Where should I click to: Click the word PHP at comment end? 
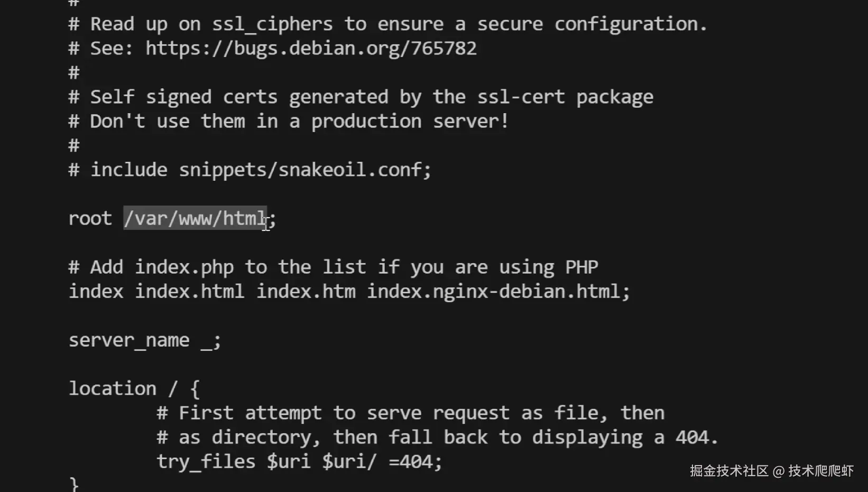[x=581, y=267]
